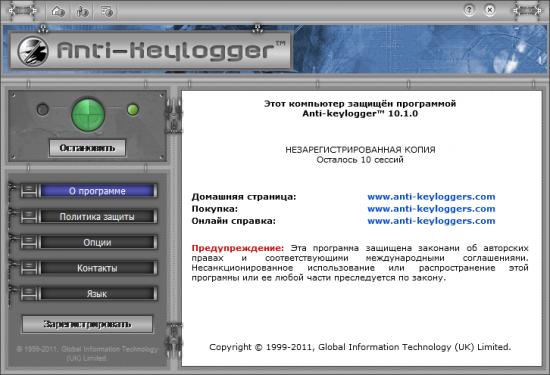Close the Anti-Keylogger window with the X icon

pyautogui.click(x=490, y=10)
